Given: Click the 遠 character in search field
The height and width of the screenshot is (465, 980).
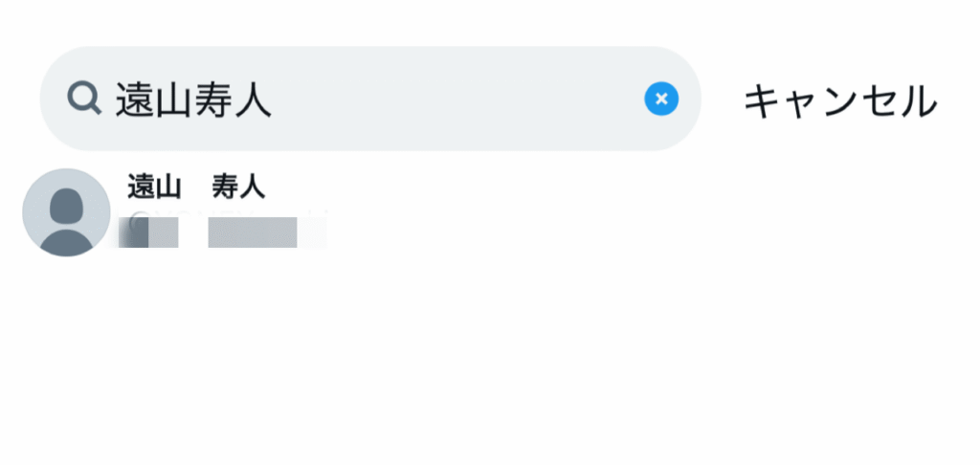Looking at the screenshot, I should tap(135, 100).
